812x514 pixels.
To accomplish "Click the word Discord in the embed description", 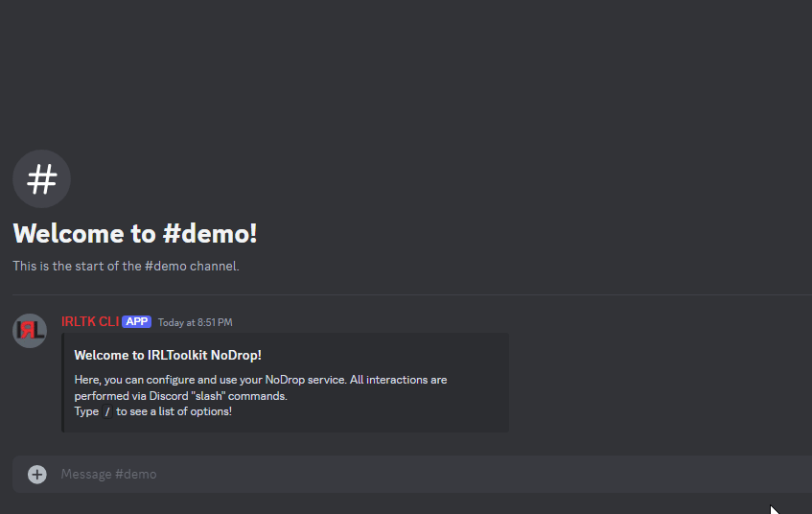I will point(169,396).
